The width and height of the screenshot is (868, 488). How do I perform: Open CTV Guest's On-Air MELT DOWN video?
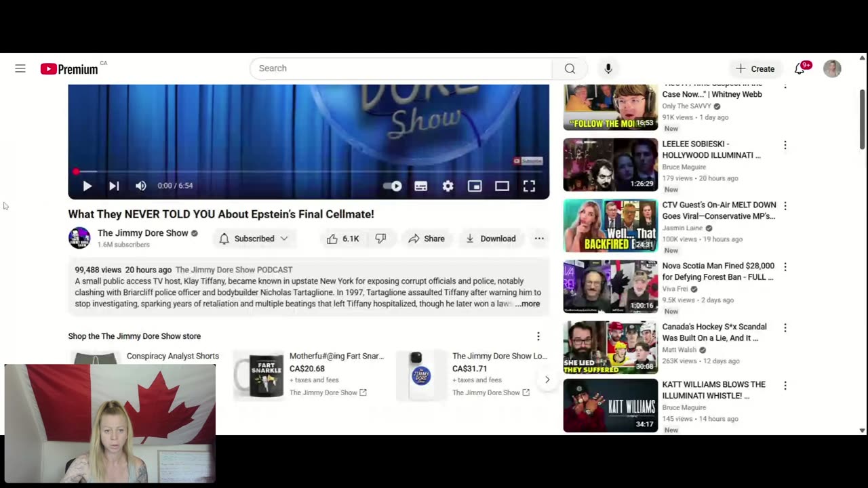point(719,210)
